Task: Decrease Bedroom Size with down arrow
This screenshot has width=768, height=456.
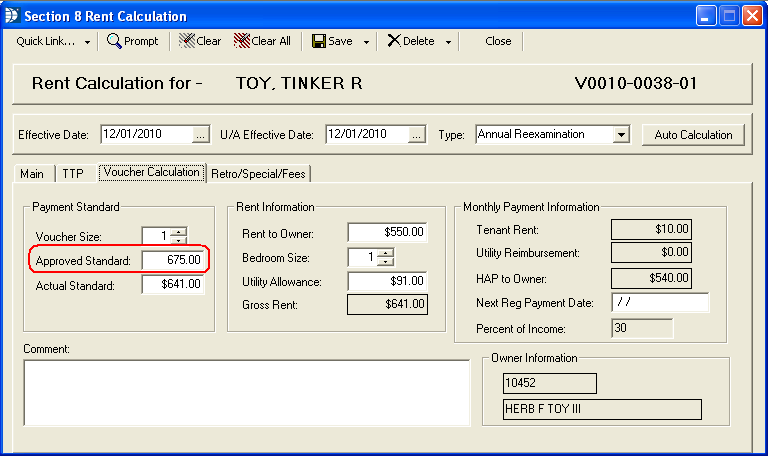Action: coord(386,261)
